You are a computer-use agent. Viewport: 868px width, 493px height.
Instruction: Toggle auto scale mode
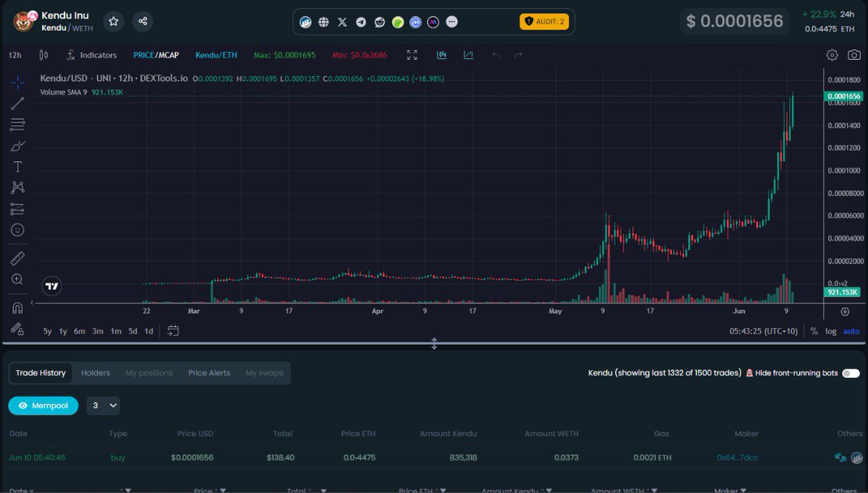[x=852, y=331]
